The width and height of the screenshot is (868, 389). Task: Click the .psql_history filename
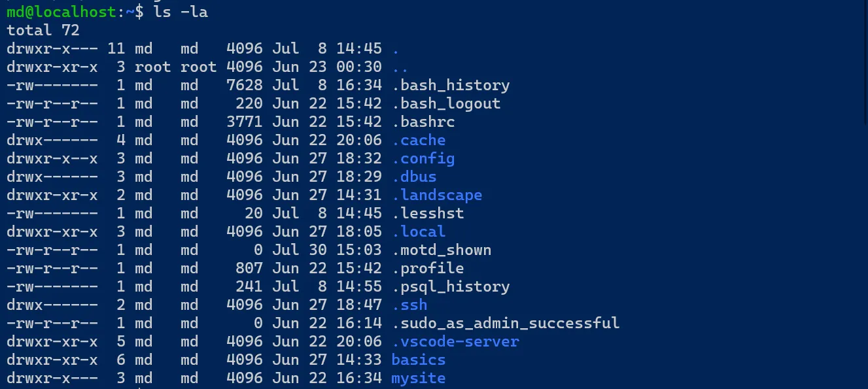pos(450,287)
